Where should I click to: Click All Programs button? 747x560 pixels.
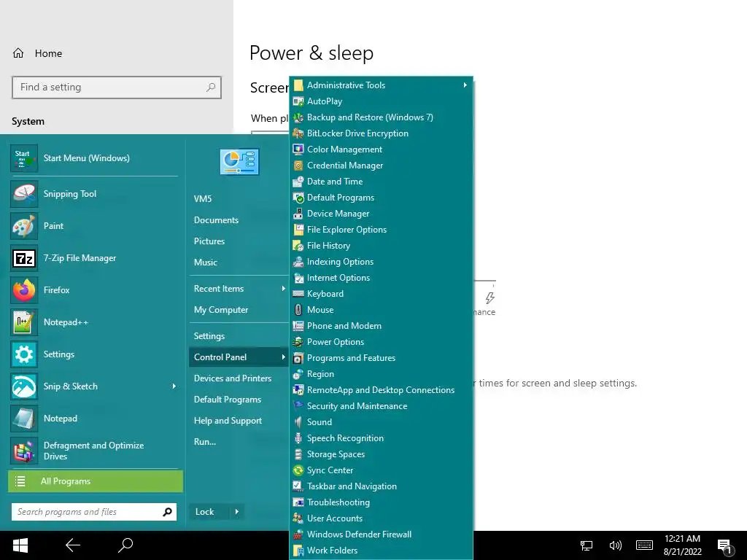pos(96,481)
